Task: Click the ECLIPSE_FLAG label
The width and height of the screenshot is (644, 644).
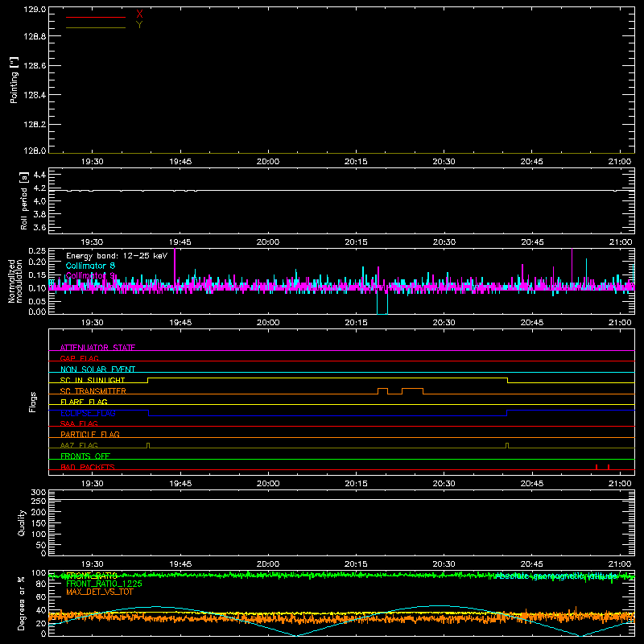Action: pyautogui.click(x=88, y=413)
